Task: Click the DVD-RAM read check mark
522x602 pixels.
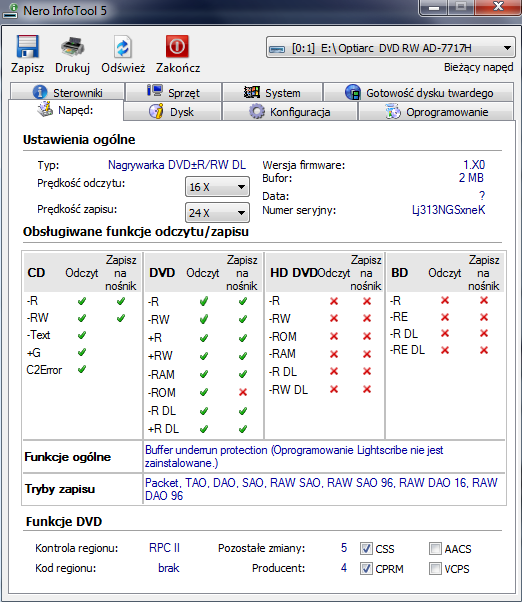Action: [x=204, y=374]
